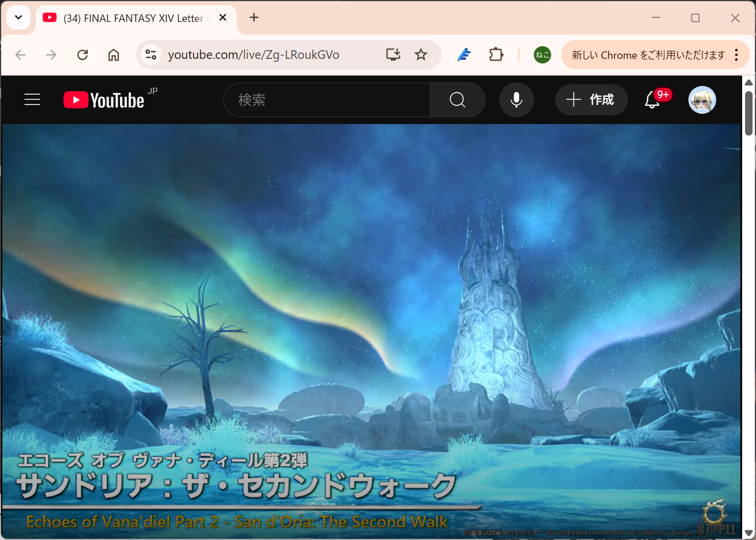Click the scrollbar down arrow
This screenshot has width=756, height=540.
(x=749, y=534)
